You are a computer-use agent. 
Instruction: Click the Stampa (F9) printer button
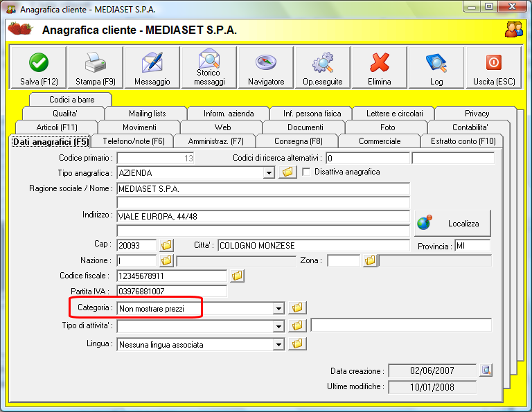click(96, 67)
